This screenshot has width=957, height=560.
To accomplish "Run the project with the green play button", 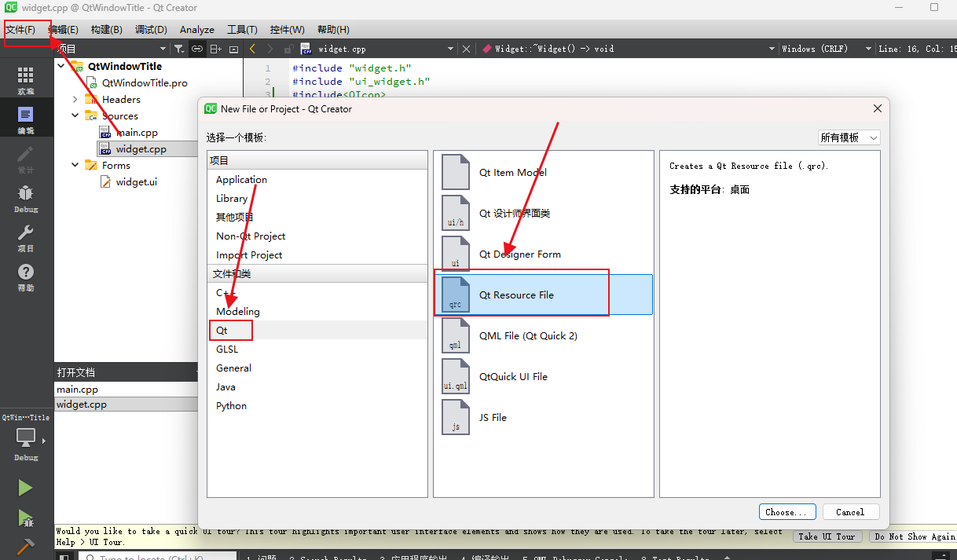I will [25, 488].
